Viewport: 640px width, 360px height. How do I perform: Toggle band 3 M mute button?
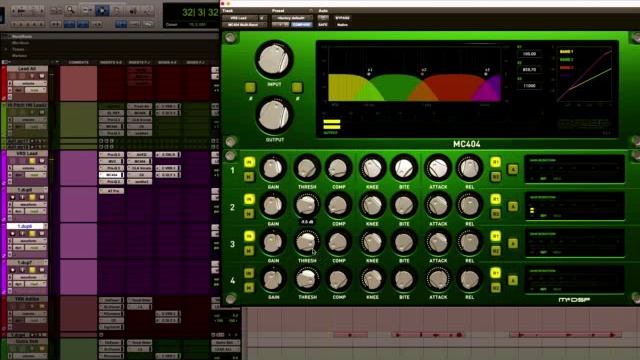point(249,250)
